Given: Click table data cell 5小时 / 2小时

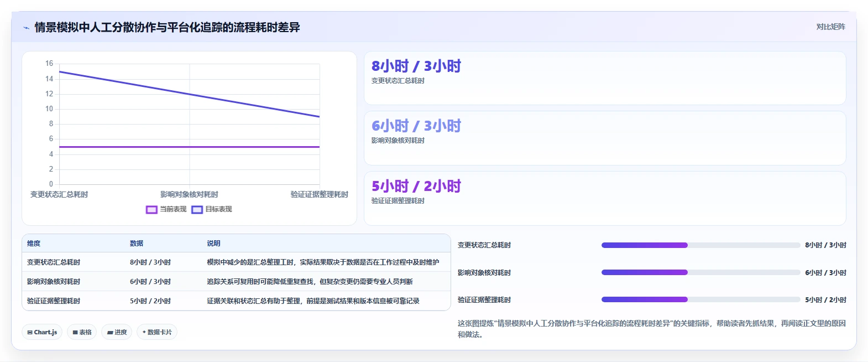Looking at the screenshot, I should (150, 301).
